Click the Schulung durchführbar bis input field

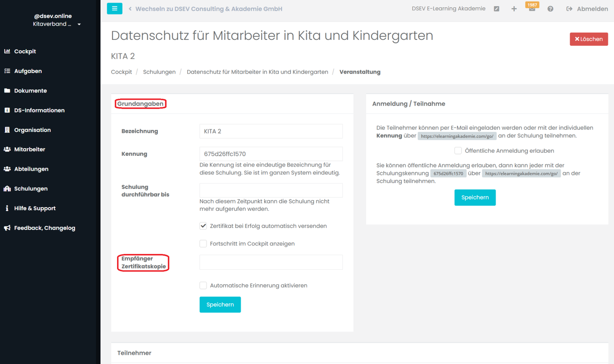click(x=271, y=190)
